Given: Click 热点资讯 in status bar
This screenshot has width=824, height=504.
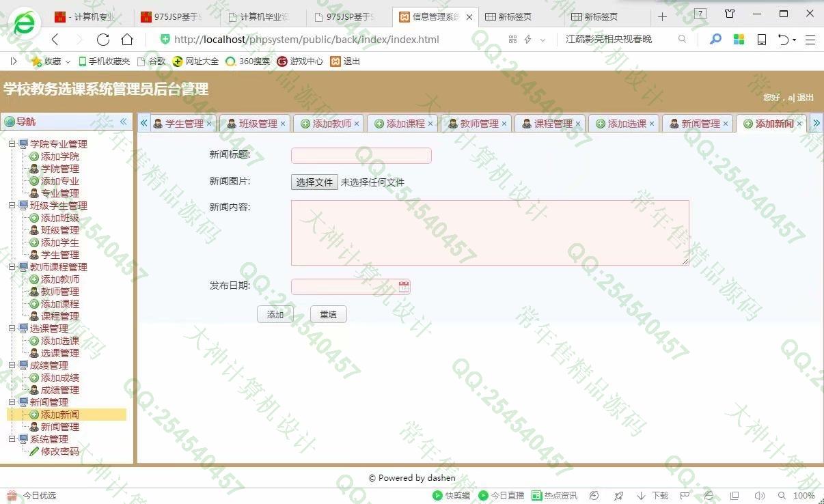Looking at the screenshot, I should point(554,496).
